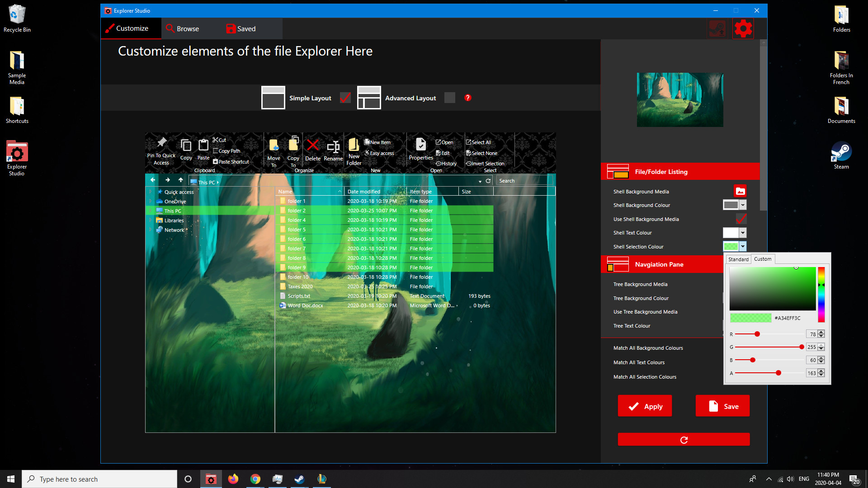This screenshot has width=868, height=488.
Task: Open Steam from the taskbar
Action: (x=299, y=479)
